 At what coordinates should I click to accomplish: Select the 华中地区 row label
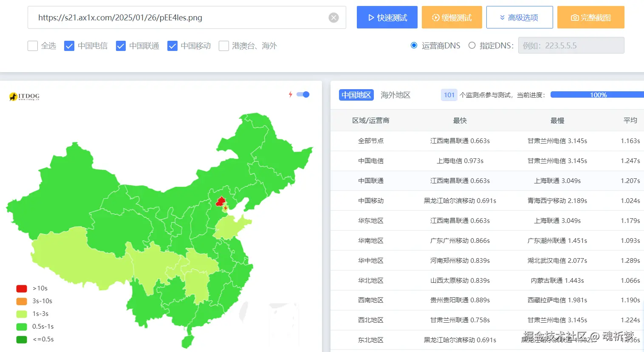371,261
